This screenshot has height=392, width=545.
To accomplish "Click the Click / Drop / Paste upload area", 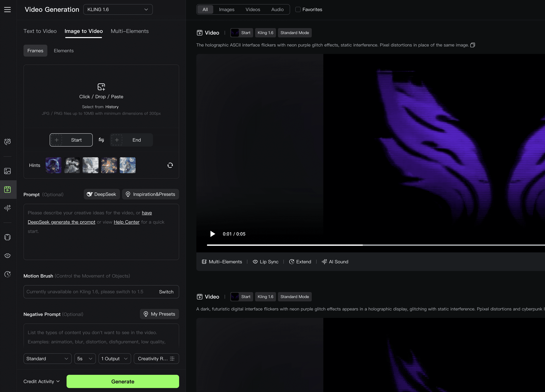I will (x=101, y=96).
